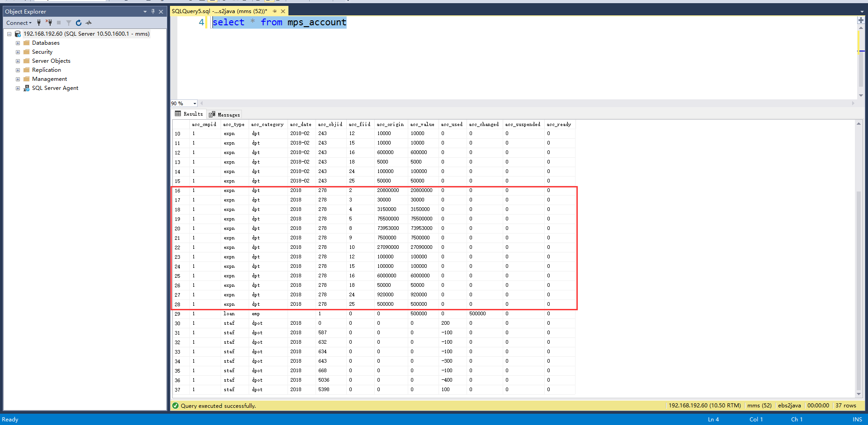Expand SQL Server Agent node
868x425 pixels.
point(18,88)
